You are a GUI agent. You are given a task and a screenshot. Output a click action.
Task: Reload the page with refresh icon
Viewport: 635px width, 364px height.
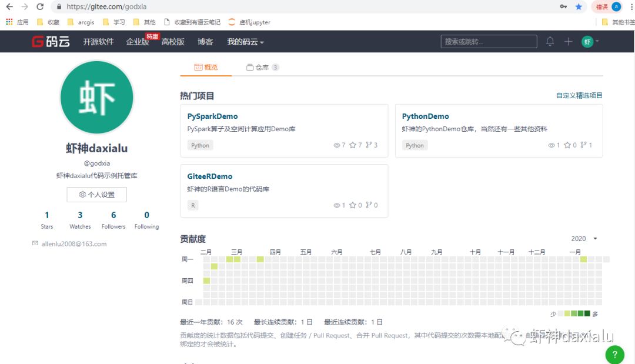click(40, 6)
